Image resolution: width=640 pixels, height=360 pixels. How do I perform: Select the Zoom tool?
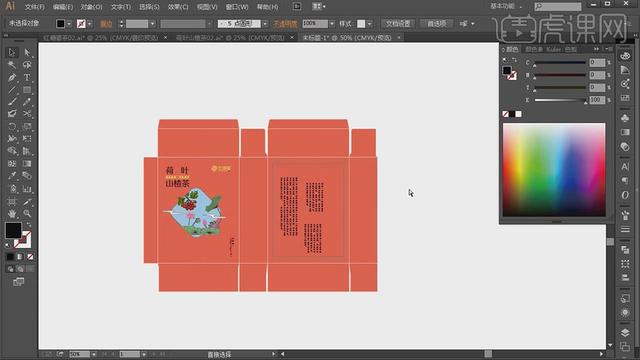(27, 213)
